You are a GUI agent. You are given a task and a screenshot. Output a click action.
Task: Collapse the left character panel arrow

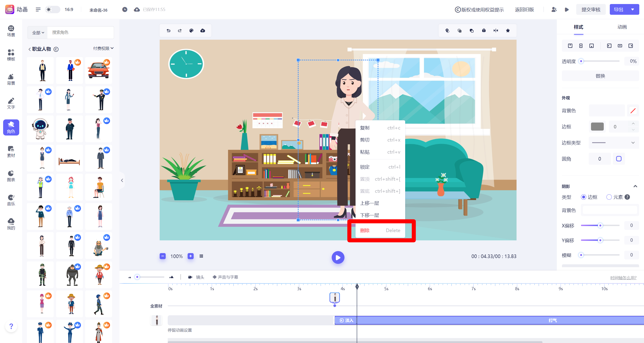(x=122, y=180)
